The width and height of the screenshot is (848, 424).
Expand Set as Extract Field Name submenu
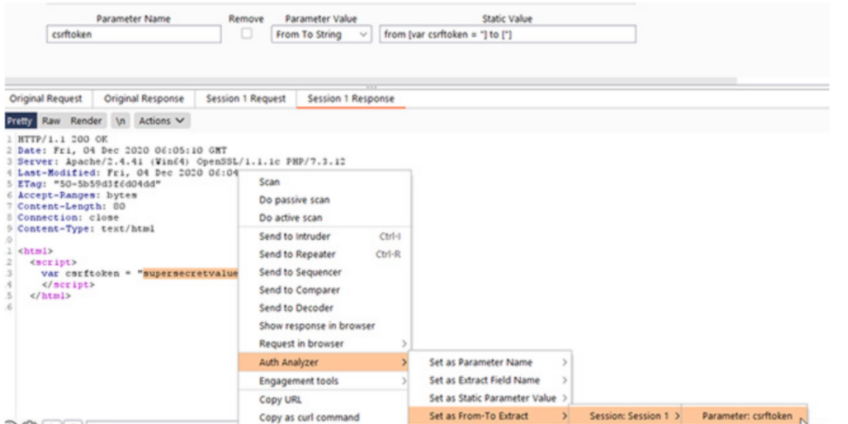point(490,380)
